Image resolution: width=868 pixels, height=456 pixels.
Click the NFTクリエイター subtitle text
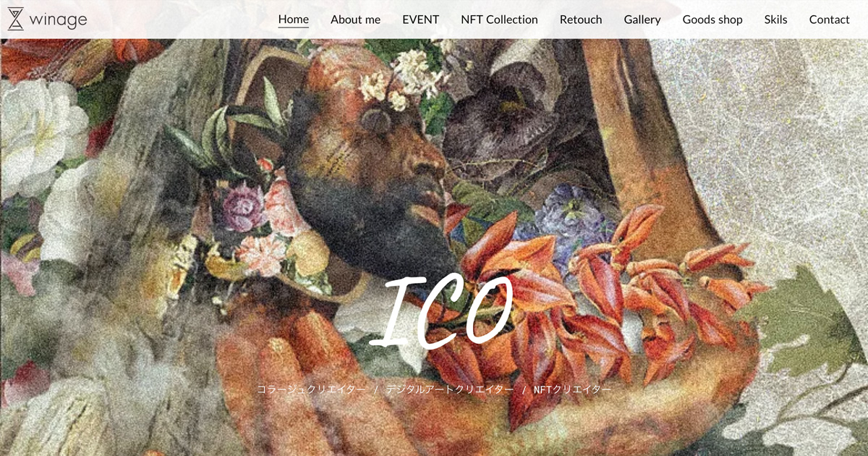coord(572,389)
